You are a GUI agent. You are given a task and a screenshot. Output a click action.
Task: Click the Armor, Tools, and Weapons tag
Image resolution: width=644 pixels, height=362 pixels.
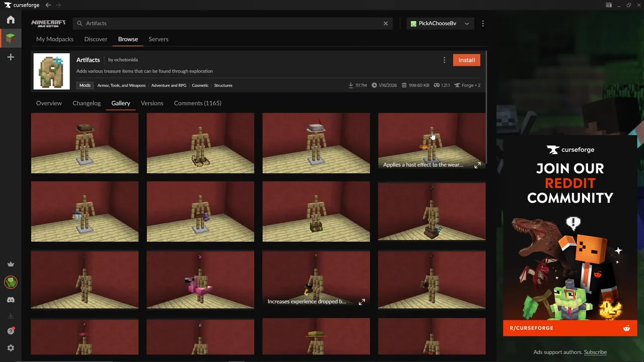pyautogui.click(x=121, y=85)
